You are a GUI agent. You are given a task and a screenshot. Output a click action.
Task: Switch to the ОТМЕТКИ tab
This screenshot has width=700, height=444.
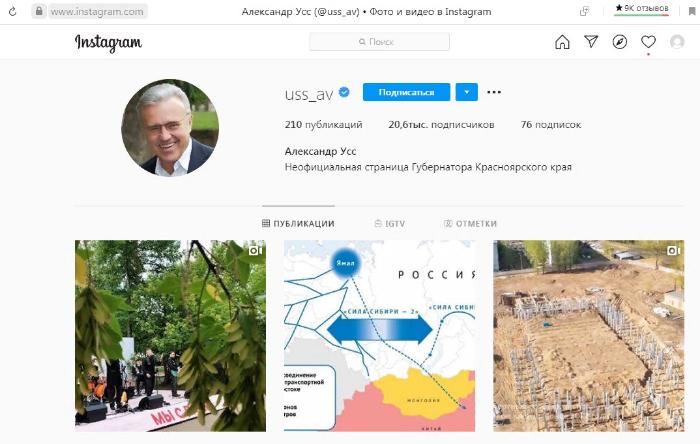[471, 224]
